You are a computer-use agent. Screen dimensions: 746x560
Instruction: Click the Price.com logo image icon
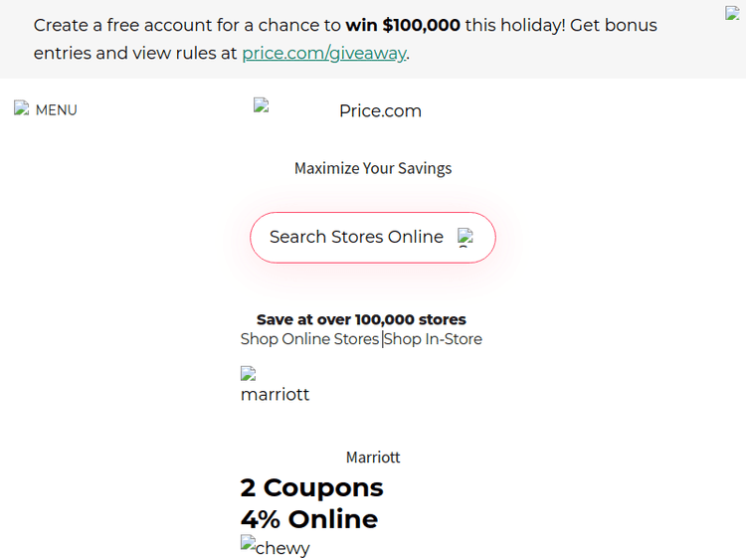(262, 104)
